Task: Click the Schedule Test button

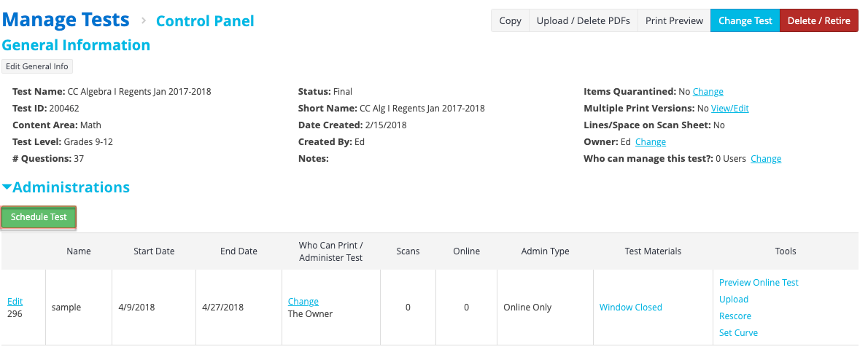Action: tap(39, 217)
